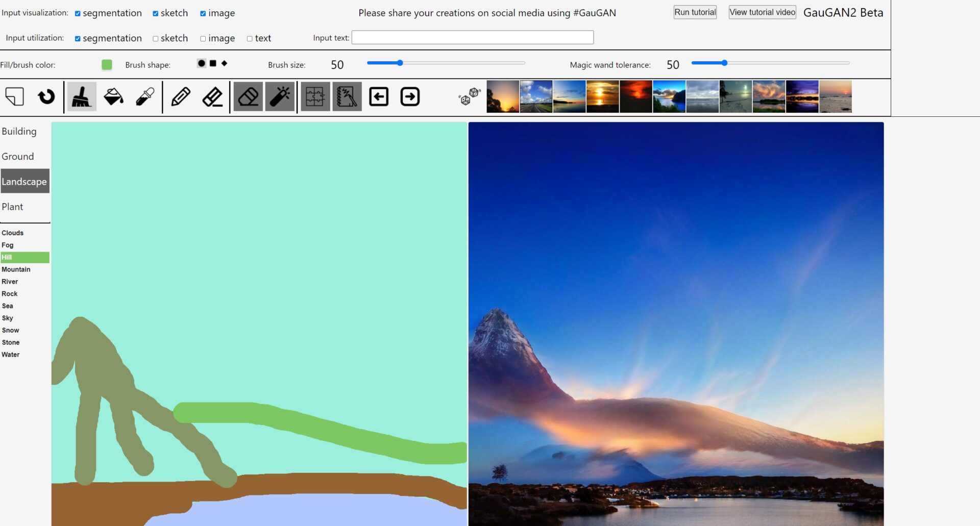Screen dimensions: 980x526
Task: Click the sketchbook with pencil icon
Action: tap(347, 96)
